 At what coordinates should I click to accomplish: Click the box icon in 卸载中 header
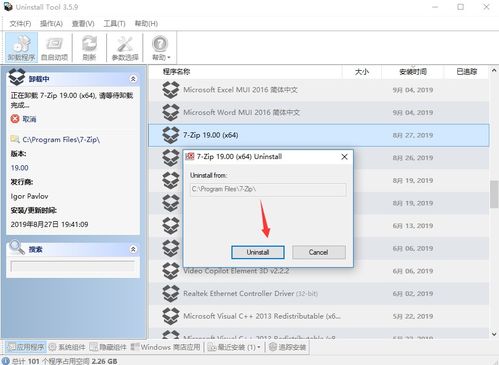pos(17,77)
